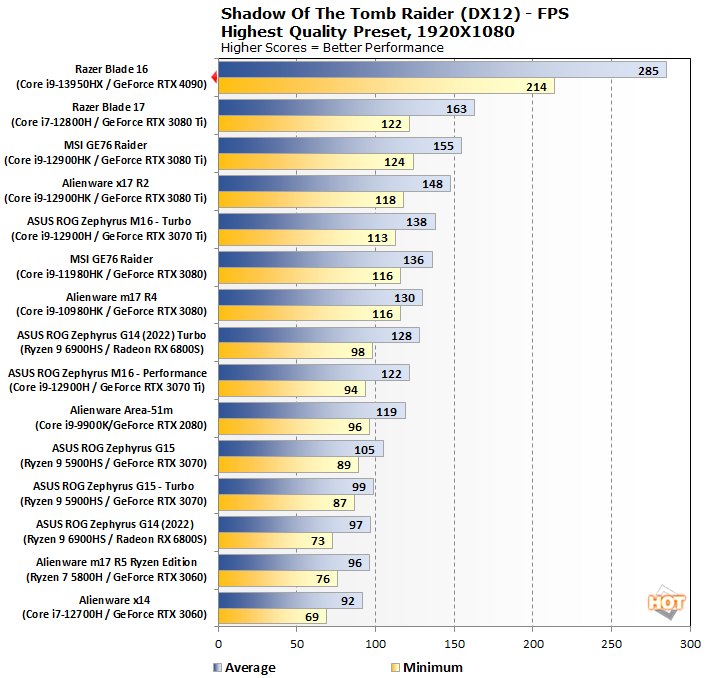Click the x-axis label 150
708x678 pixels.
tap(454, 644)
